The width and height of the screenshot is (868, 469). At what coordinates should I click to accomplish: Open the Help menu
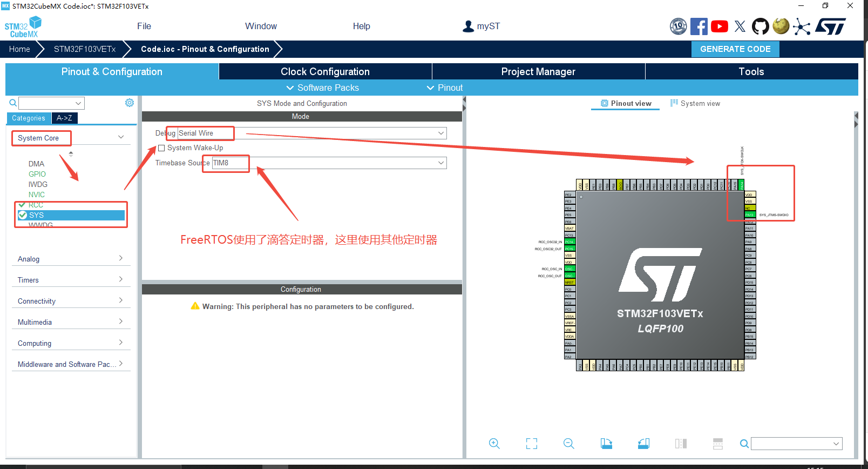(x=362, y=26)
